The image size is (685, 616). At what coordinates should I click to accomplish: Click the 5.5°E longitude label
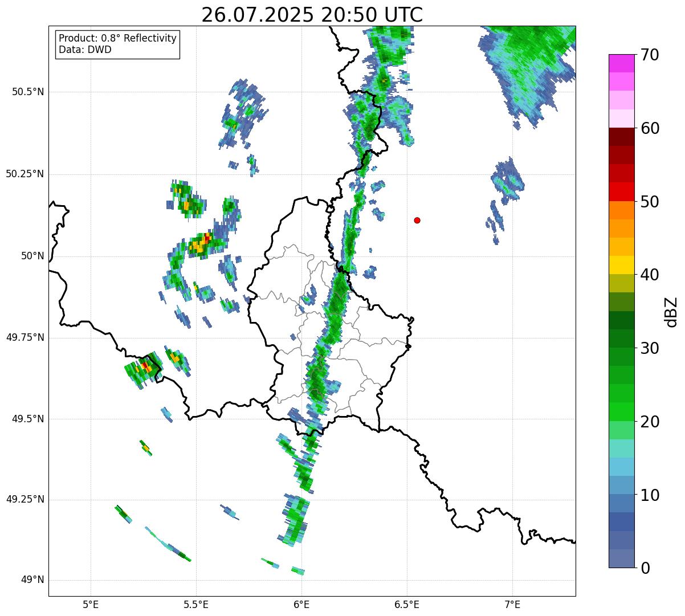click(x=196, y=605)
